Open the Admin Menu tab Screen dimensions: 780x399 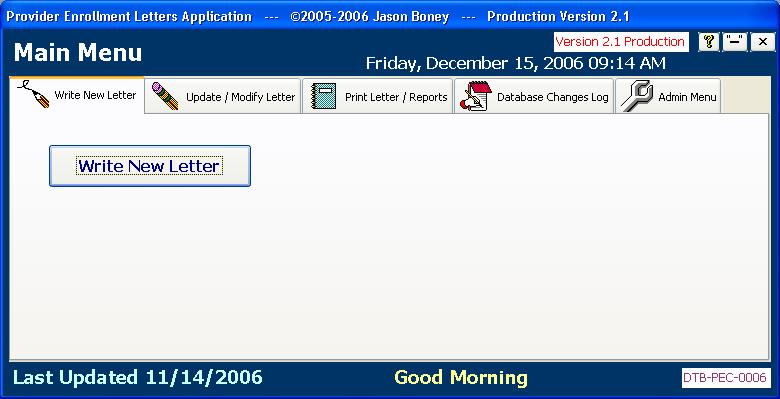668,96
